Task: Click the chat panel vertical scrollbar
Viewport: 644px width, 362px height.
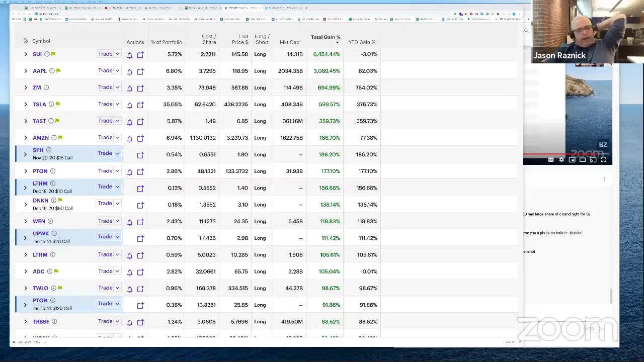Action: tap(611, 297)
